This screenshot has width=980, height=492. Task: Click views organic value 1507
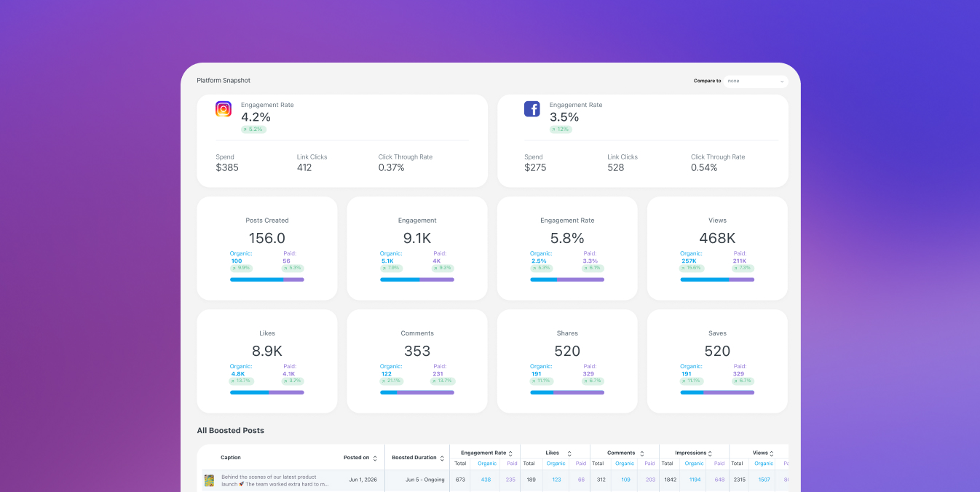(x=764, y=480)
